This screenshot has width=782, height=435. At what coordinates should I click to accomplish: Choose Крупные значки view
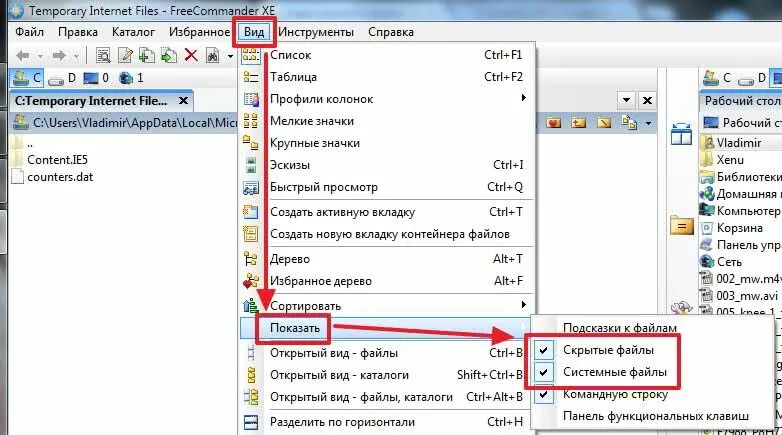coord(387,143)
